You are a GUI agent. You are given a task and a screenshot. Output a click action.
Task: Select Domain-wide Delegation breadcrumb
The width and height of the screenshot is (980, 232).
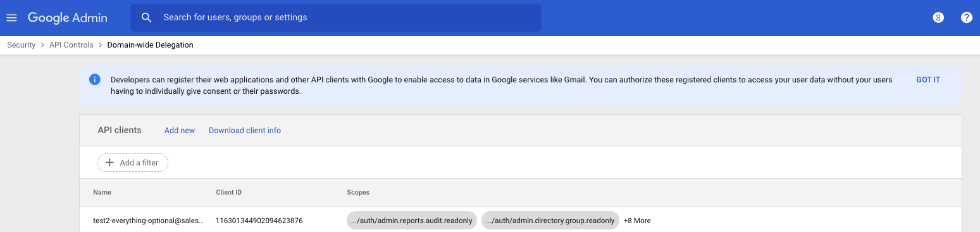click(x=151, y=45)
